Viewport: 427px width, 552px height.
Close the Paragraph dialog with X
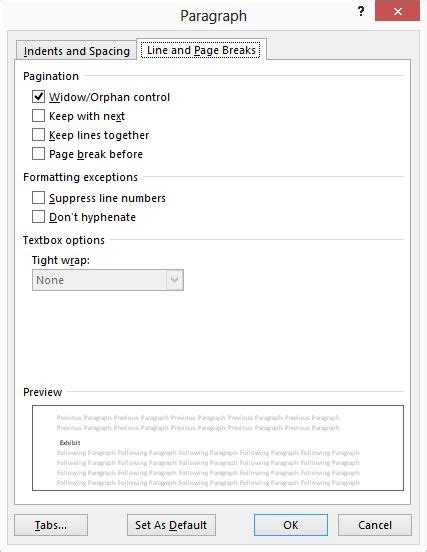click(x=397, y=11)
